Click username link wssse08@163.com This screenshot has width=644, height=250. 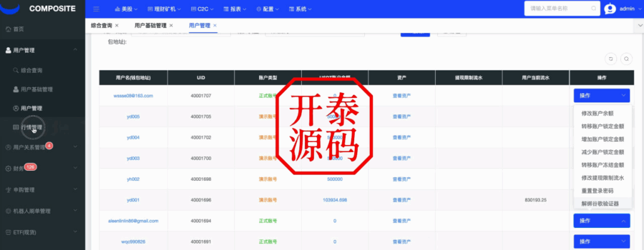pyautogui.click(x=133, y=95)
